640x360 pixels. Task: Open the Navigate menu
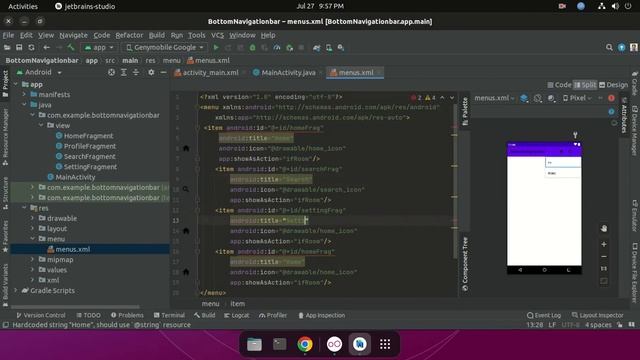pos(73,35)
